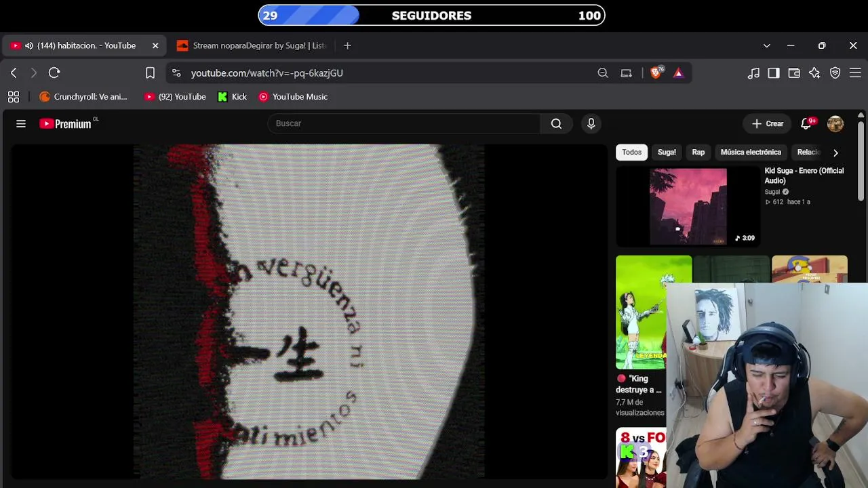The height and width of the screenshot is (488, 868).
Task: View site information for youtube.com
Action: (x=176, y=73)
